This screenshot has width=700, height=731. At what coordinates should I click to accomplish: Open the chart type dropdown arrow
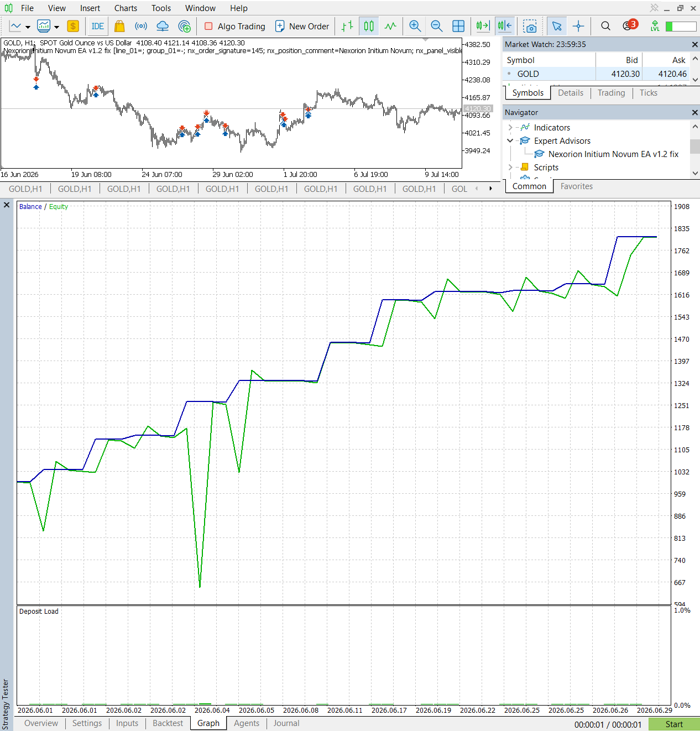[x=28, y=27]
